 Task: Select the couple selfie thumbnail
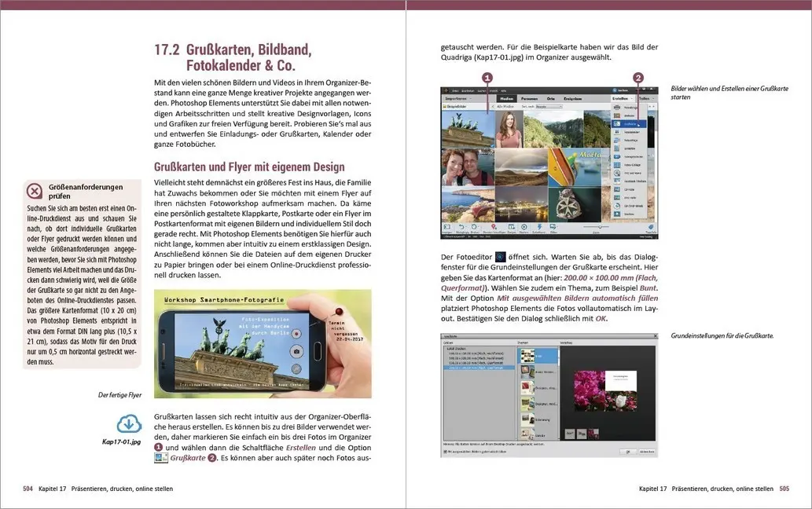[468, 167]
